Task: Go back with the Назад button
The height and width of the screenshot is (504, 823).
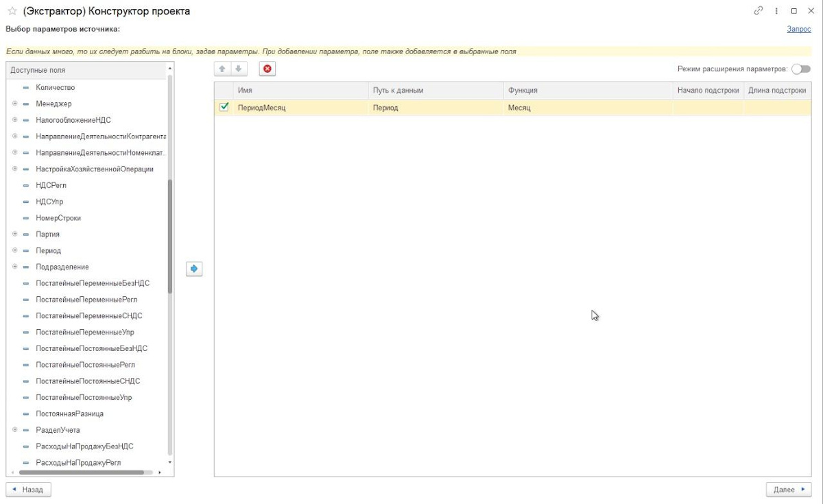Action: (x=28, y=490)
